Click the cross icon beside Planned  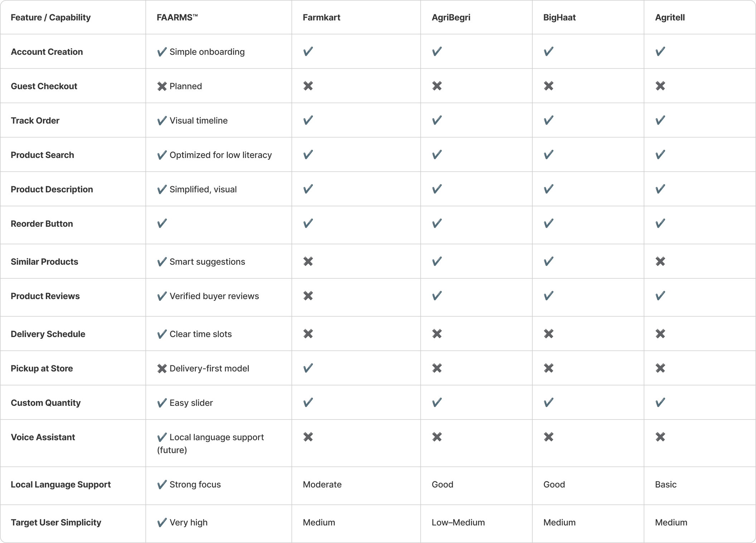(162, 86)
